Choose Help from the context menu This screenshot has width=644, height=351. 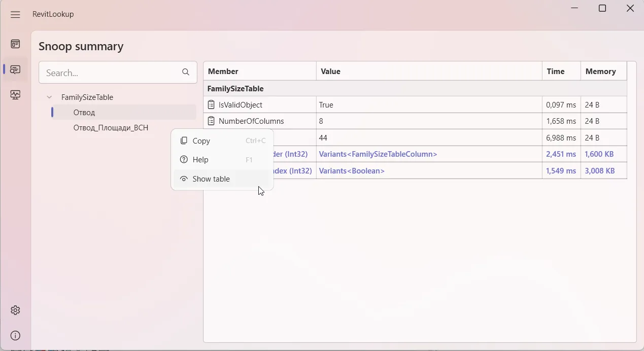coord(222,159)
